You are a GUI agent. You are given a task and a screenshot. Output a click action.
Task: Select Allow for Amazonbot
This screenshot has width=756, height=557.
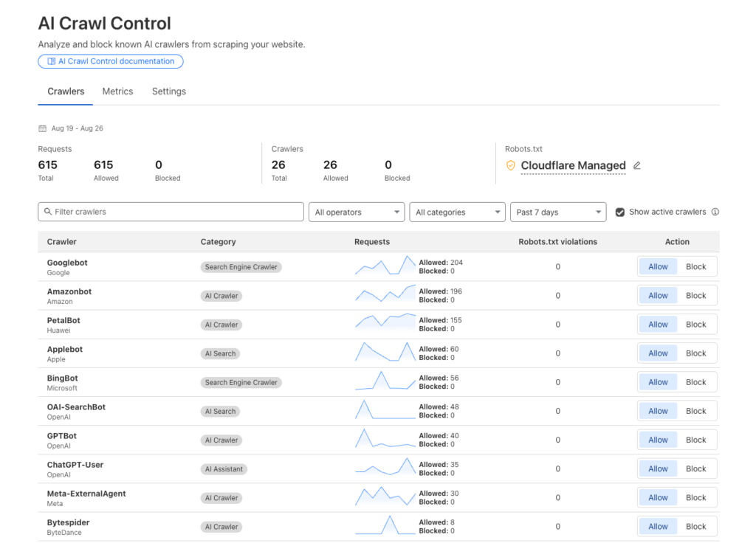point(658,295)
